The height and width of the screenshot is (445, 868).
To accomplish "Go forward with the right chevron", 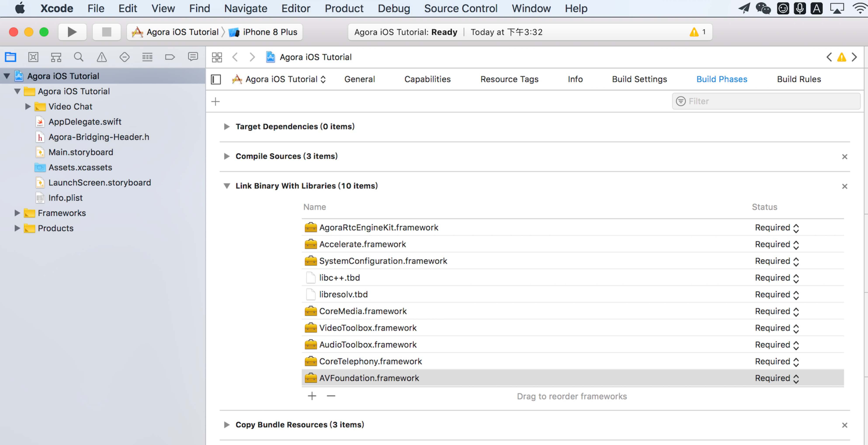I will (x=252, y=57).
